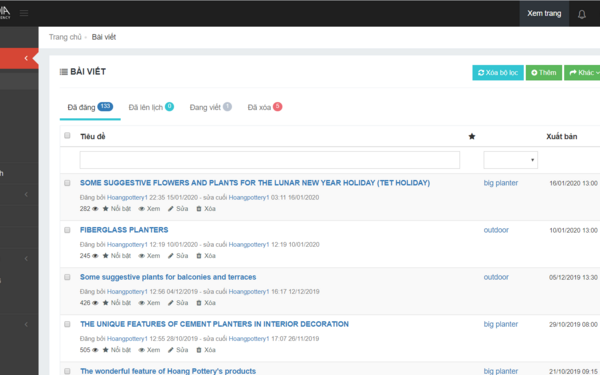Click Tiêu đề column header
The image size is (600, 375).
[x=93, y=136]
